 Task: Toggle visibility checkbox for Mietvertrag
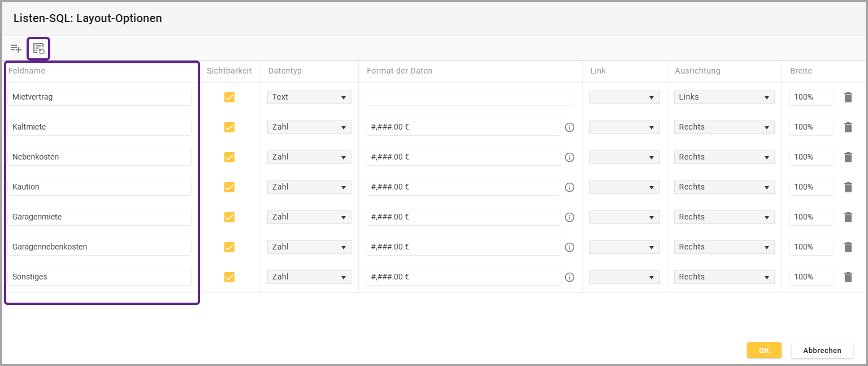coord(229,97)
